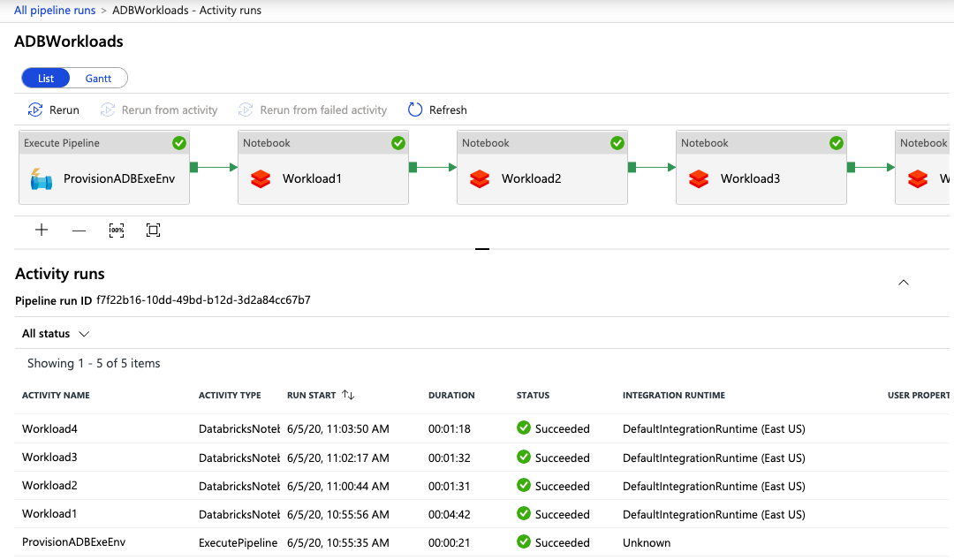Image resolution: width=954 pixels, height=560 pixels.
Task: Zoom in using the plus icon
Action: tap(41, 230)
